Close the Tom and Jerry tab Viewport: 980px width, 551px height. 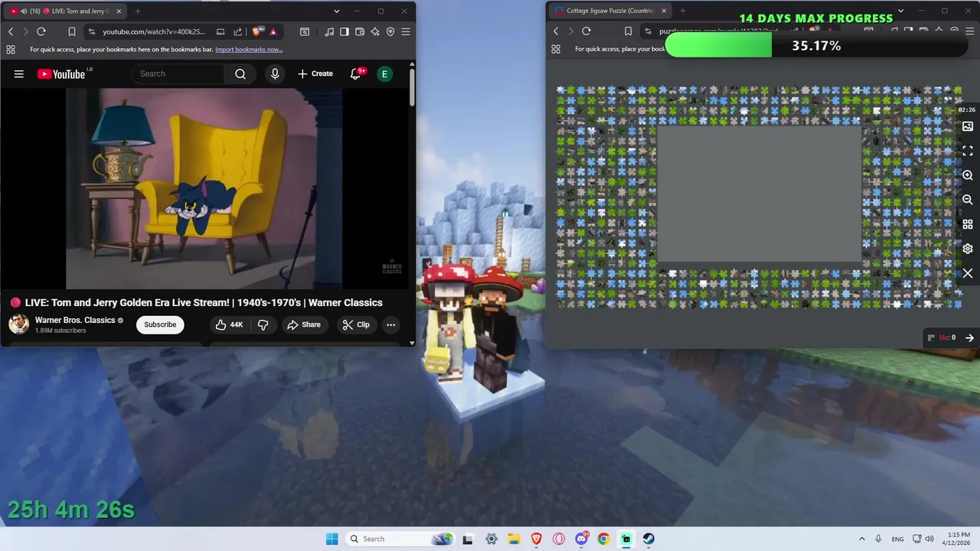117,11
